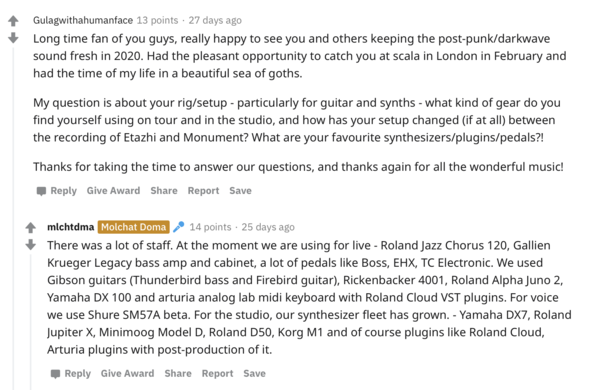The width and height of the screenshot is (600, 390).
Task: Give Award to the first comment
Action: tap(113, 191)
